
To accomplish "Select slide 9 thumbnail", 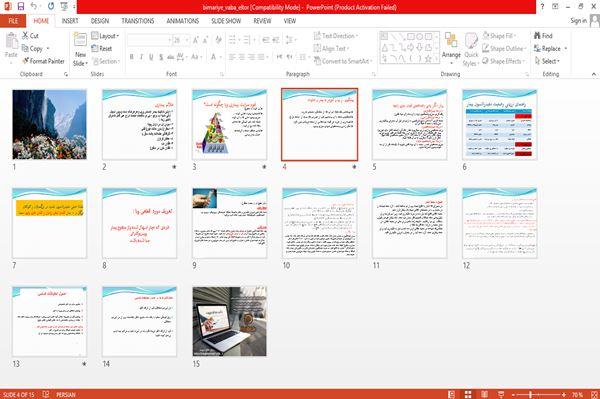I will coord(230,223).
